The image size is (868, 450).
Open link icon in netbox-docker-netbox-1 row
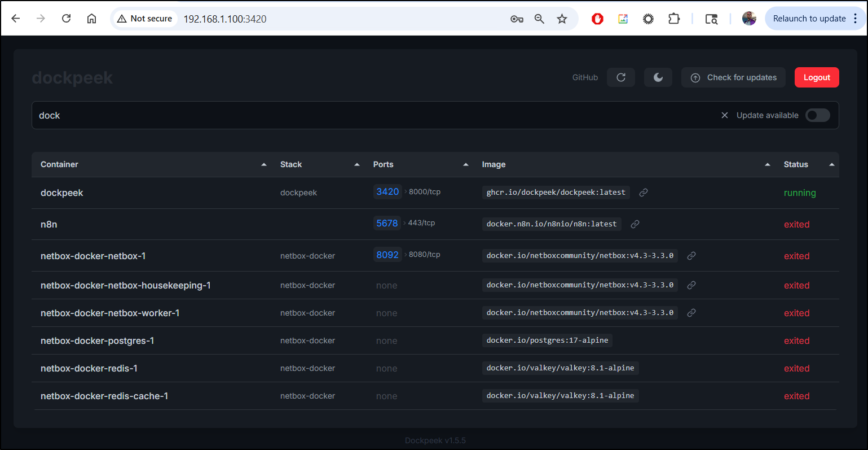pos(691,256)
